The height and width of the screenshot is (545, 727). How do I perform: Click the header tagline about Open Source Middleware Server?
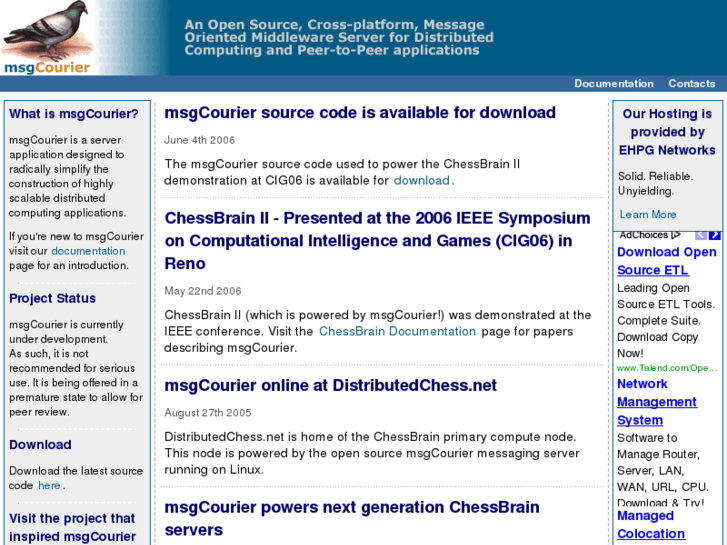click(x=339, y=38)
